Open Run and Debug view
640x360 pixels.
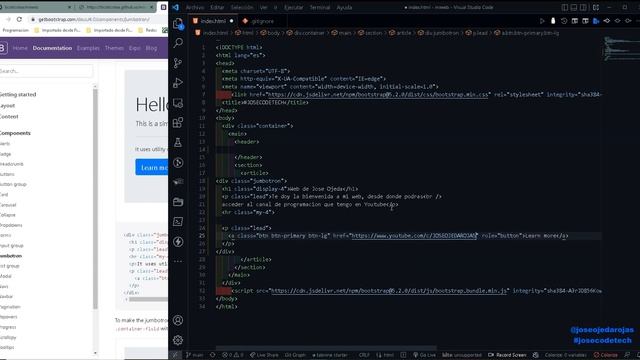178,83
